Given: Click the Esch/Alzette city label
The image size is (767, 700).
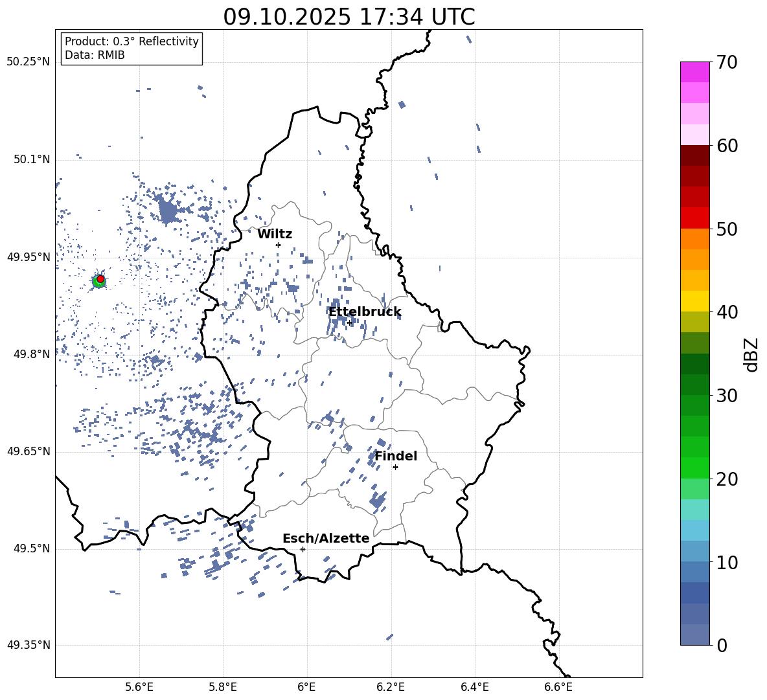Looking at the screenshot, I should [x=326, y=539].
